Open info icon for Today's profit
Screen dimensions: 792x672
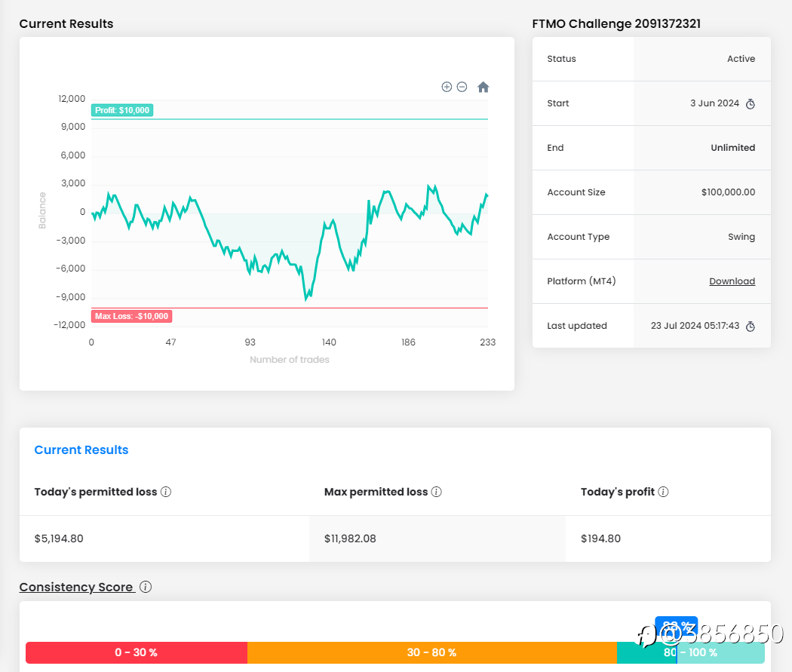663,492
